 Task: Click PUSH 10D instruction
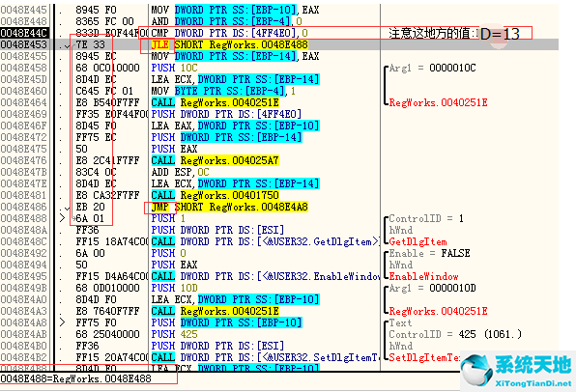click(175, 288)
